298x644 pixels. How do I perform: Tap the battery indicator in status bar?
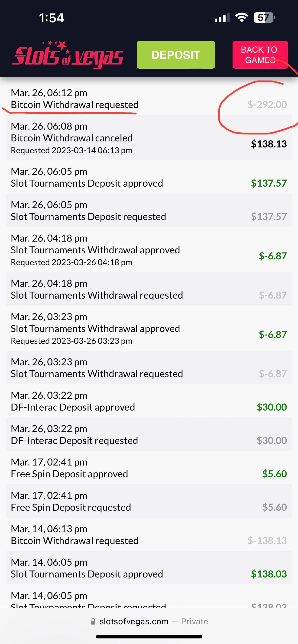pyautogui.click(x=264, y=18)
